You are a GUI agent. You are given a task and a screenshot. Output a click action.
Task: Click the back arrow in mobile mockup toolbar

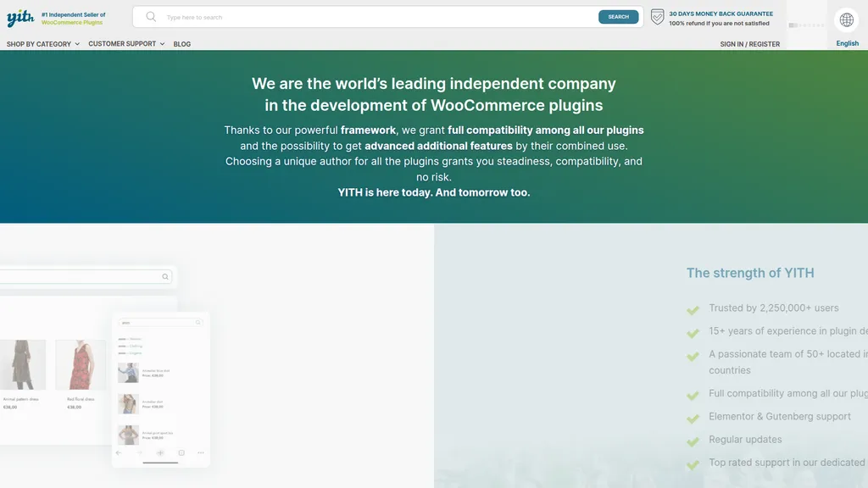(119, 452)
